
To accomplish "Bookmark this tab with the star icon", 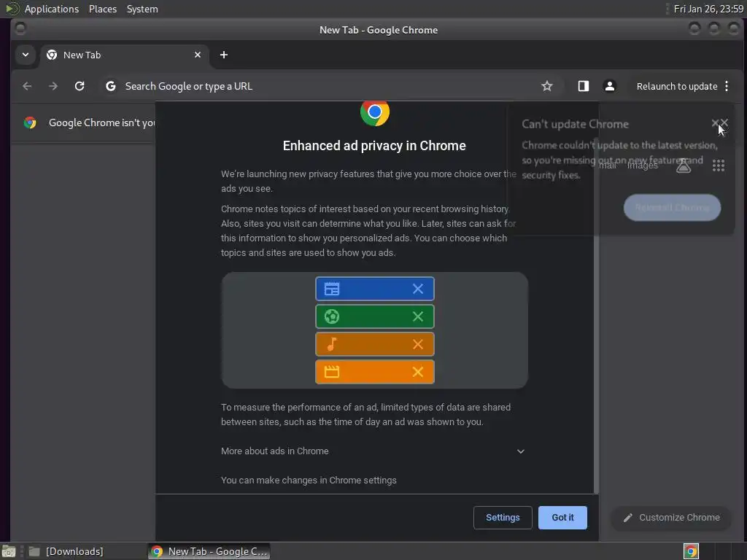I will [x=547, y=86].
